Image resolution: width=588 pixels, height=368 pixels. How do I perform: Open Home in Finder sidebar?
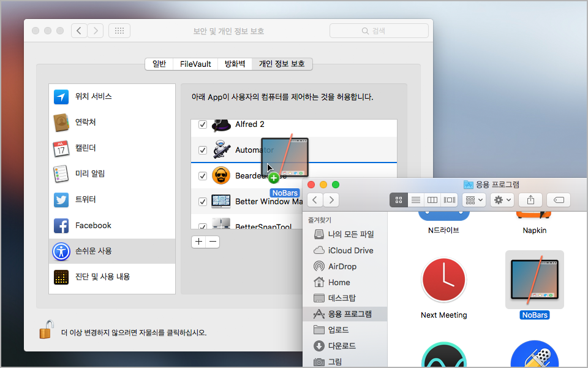click(x=345, y=282)
